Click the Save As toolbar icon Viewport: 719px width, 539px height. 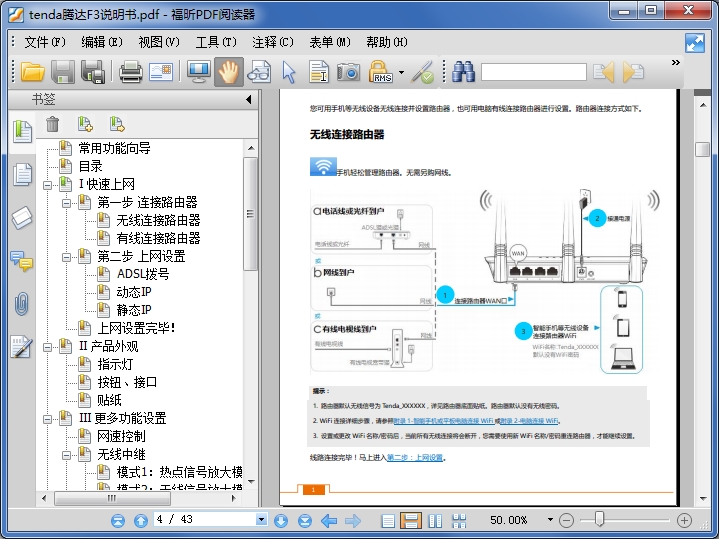click(93, 72)
